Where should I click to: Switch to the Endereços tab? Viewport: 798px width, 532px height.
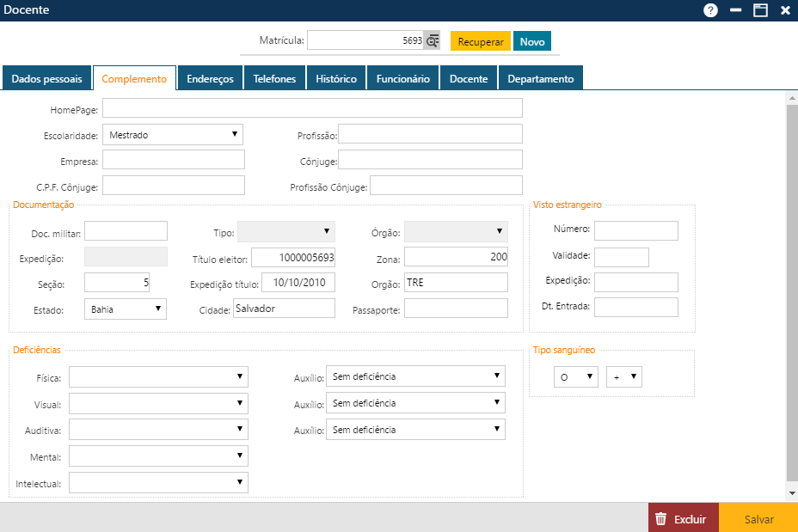(x=212, y=77)
